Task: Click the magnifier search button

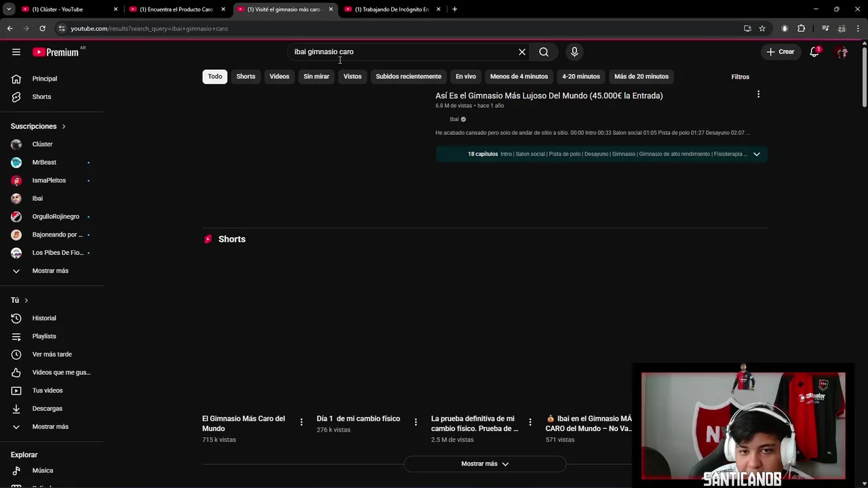Action: 544,52
